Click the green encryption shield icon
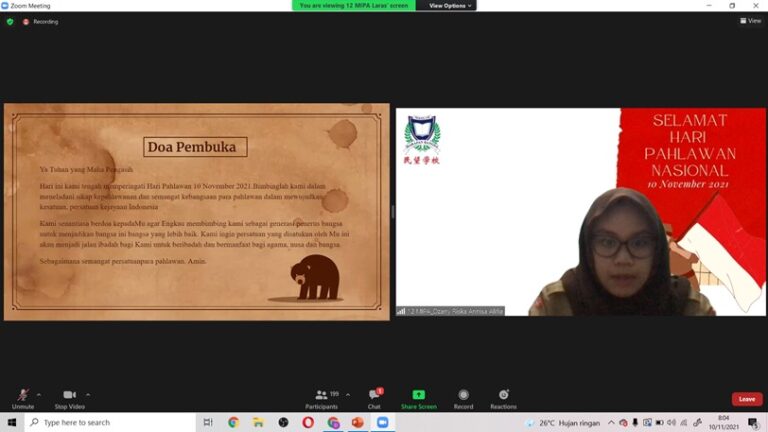This screenshot has height=432, width=768. [10, 21]
